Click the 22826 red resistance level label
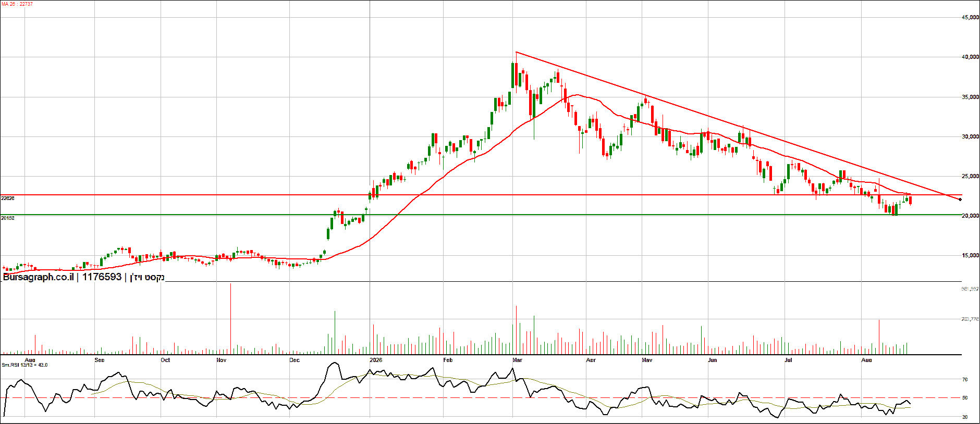Image resolution: width=980 pixels, height=424 pixels. (x=8, y=198)
